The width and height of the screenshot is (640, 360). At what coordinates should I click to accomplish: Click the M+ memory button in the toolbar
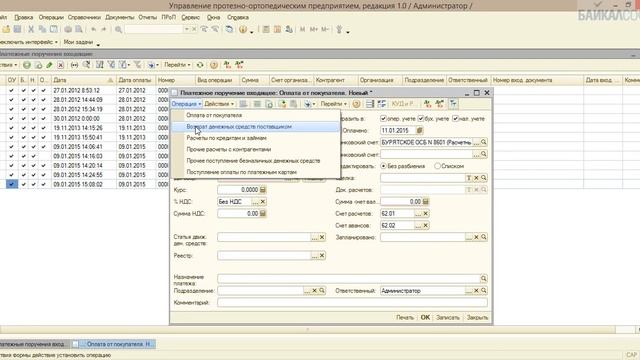coord(313,29)
